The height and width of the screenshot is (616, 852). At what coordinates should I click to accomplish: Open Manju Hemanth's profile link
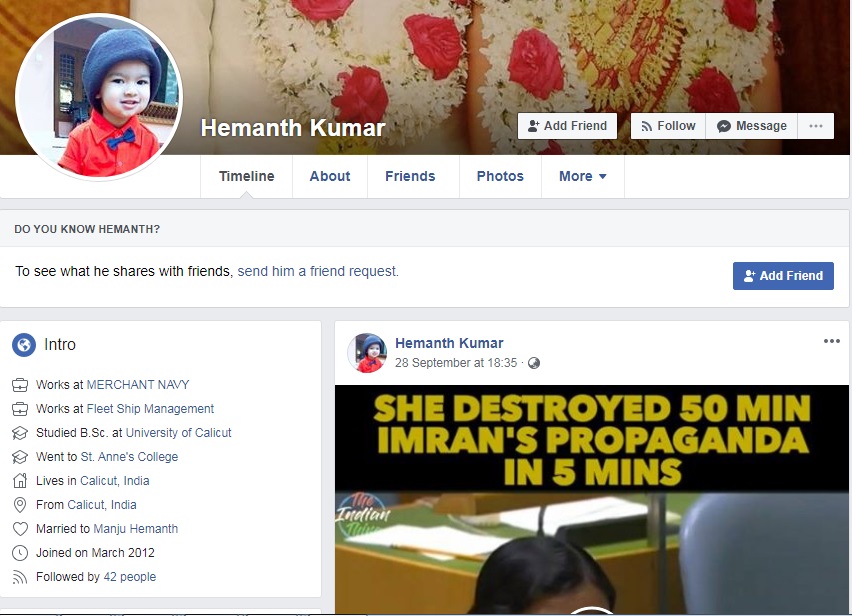pyautogui.click(x=136, y=529)
